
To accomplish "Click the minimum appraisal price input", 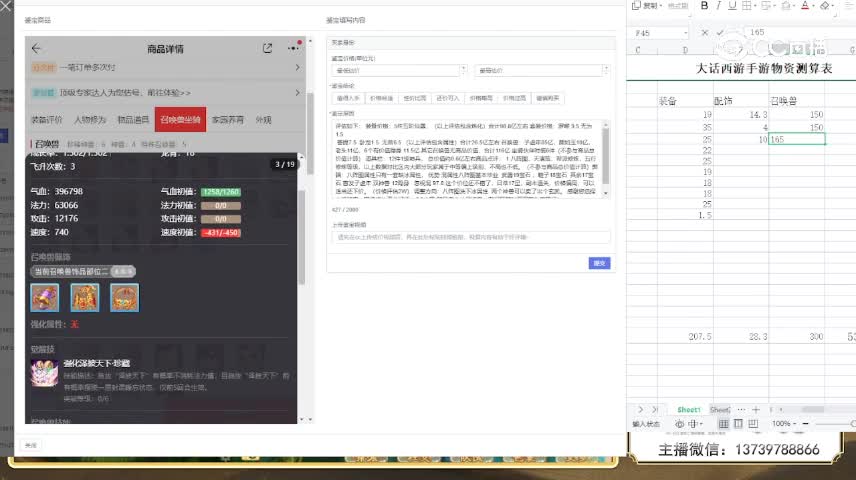I will point(396,70).
